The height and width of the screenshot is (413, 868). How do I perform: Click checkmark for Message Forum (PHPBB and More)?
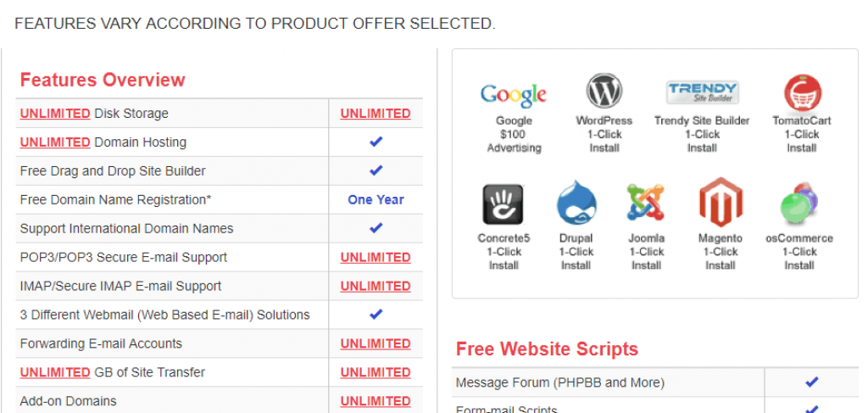click(x=811, y=382)
